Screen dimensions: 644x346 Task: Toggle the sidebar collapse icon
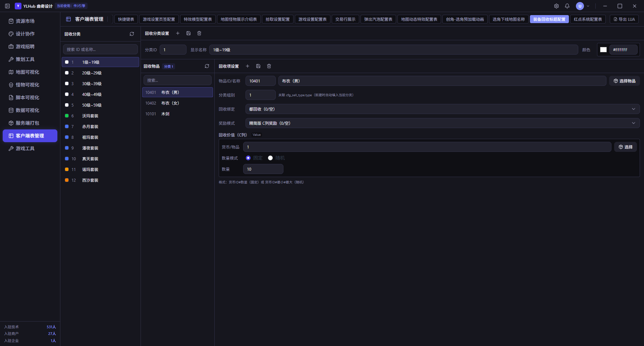[7, 6]
